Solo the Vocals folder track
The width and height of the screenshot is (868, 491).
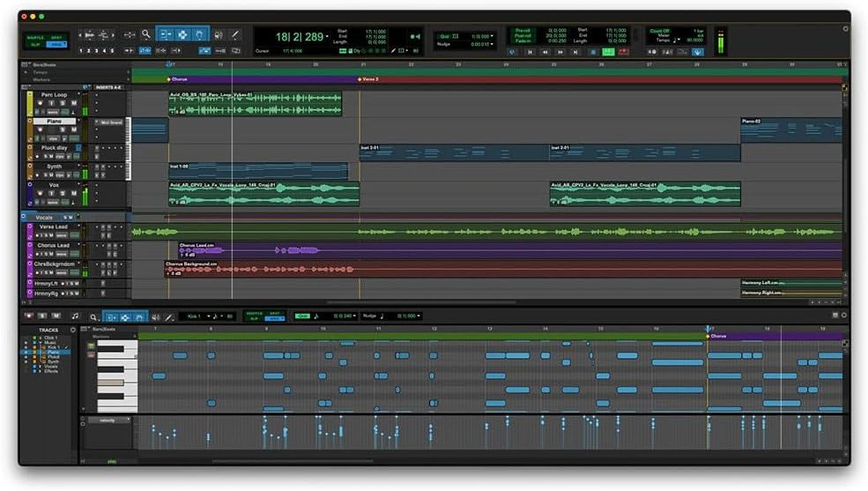[x=65, y=217]
